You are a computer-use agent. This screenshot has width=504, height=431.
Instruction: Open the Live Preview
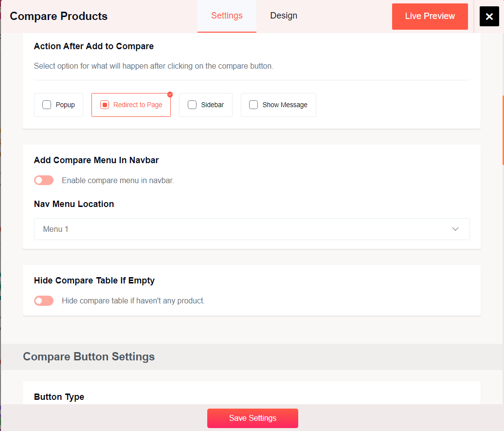(x=430, y=16)
